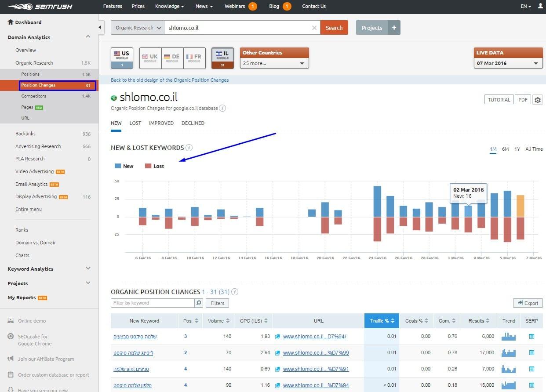This screenshot has height=392, width=546.
Task: Open EN language dropdown
Action: point(526,6)
